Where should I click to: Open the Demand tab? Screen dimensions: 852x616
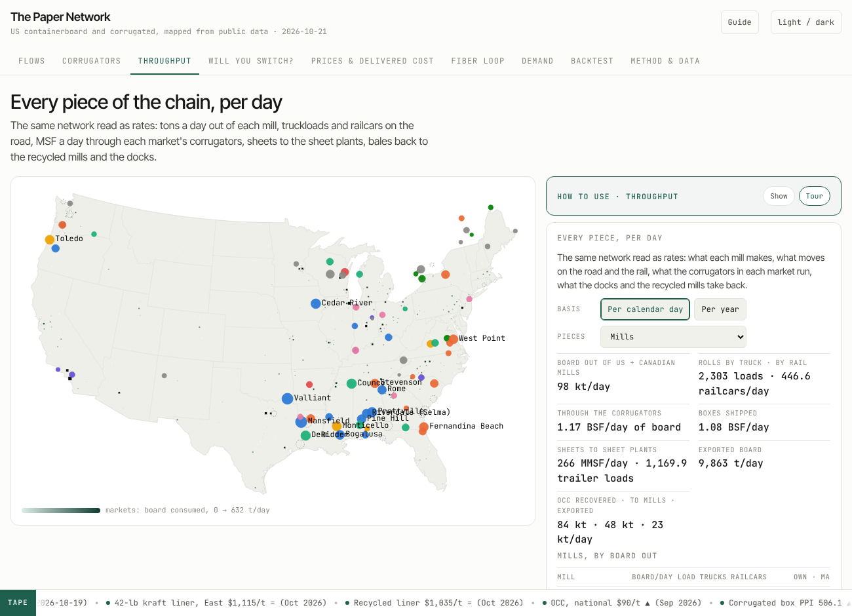coord(537,61)
